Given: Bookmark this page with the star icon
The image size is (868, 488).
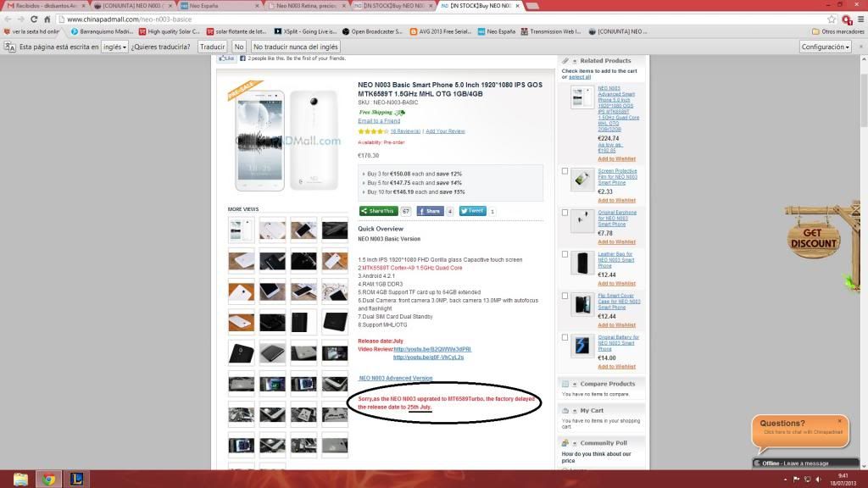Looking at the screenshot, I should [x=832, y=19].
